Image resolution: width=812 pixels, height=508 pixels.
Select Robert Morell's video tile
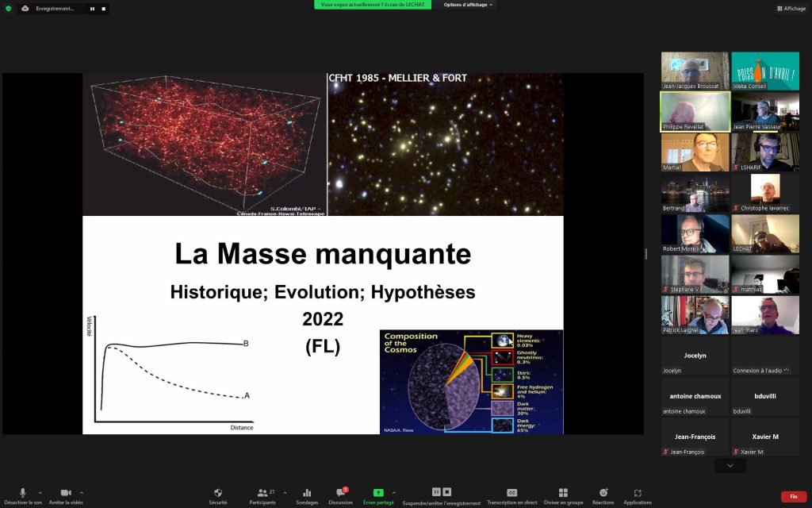tap(695, 234)
